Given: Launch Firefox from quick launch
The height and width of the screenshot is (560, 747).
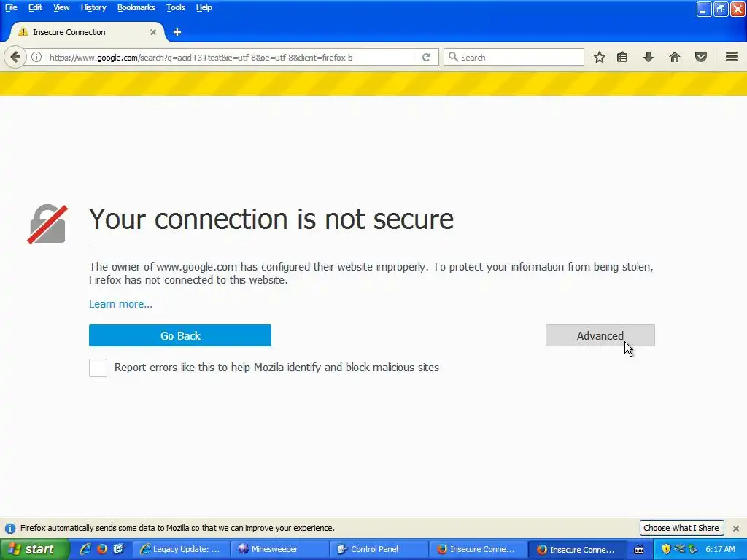Looking at the screenshot, I should [x=102, y=549].
